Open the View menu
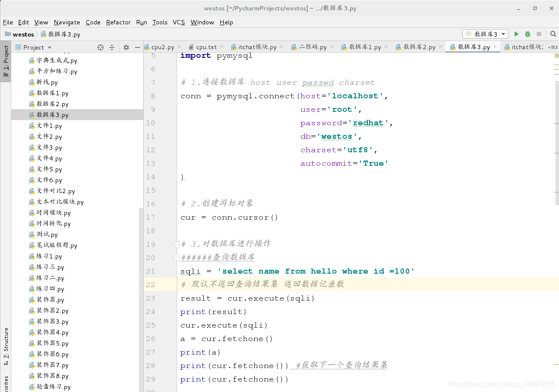This screenshot has height=392, width=559. (x=41, y=22)
